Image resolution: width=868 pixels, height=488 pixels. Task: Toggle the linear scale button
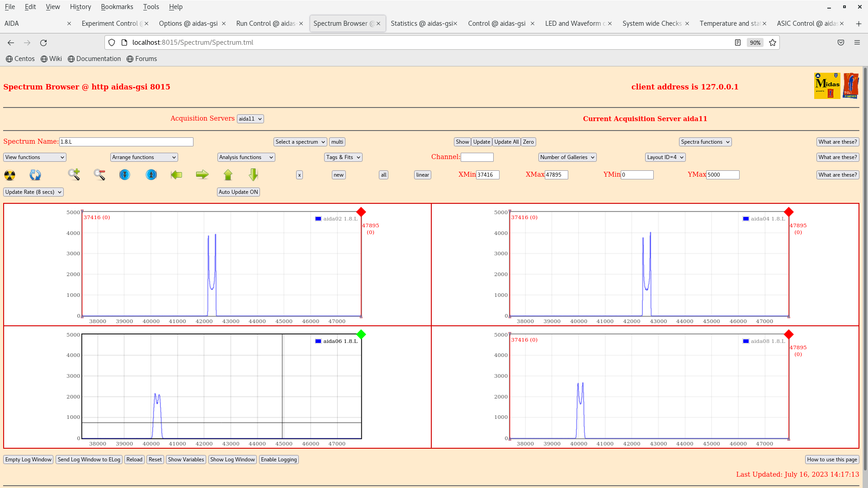(422, 175)
